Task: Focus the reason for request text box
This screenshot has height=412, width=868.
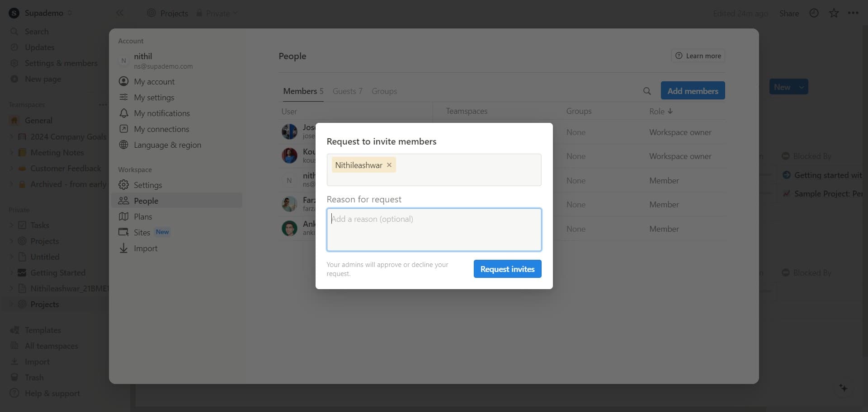Action: (x=434, y=229)
